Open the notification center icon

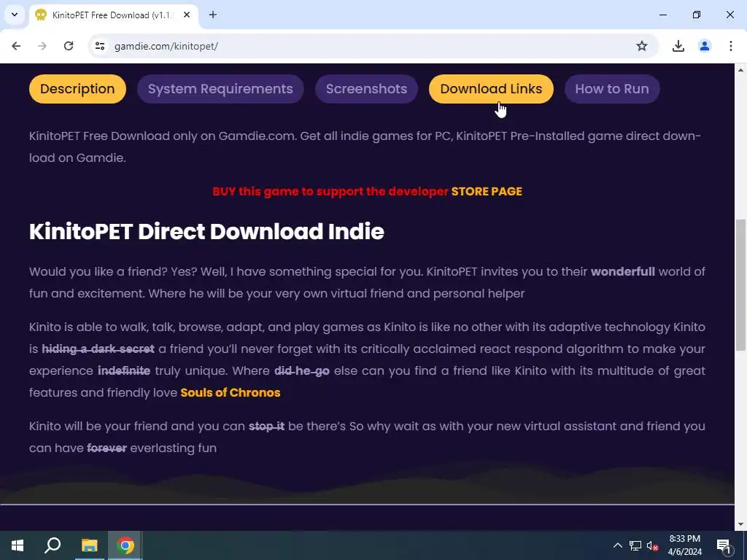[x=723, y=545]
